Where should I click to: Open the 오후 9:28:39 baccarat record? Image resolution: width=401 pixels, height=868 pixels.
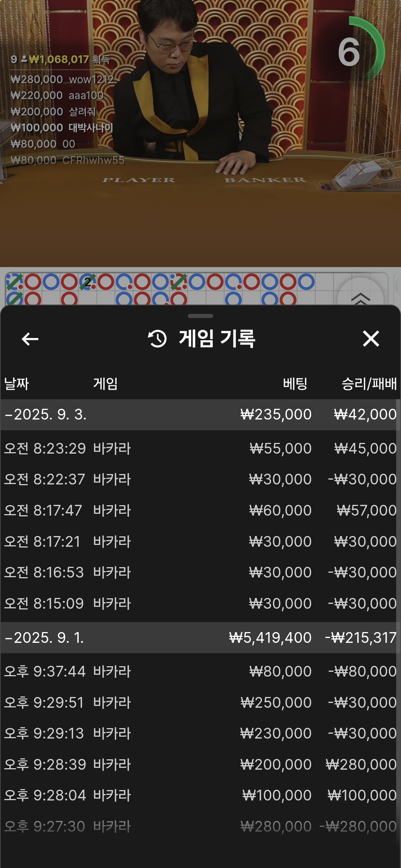coord(200,765)
